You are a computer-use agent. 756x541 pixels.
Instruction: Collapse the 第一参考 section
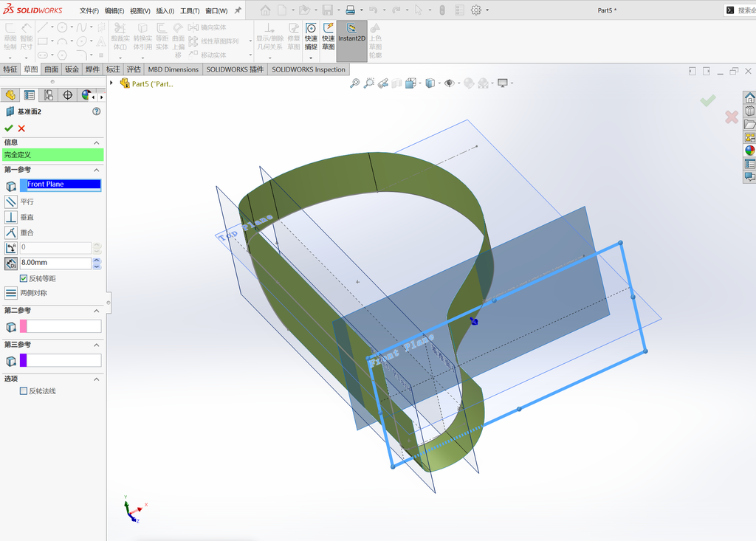coord(97,170)
